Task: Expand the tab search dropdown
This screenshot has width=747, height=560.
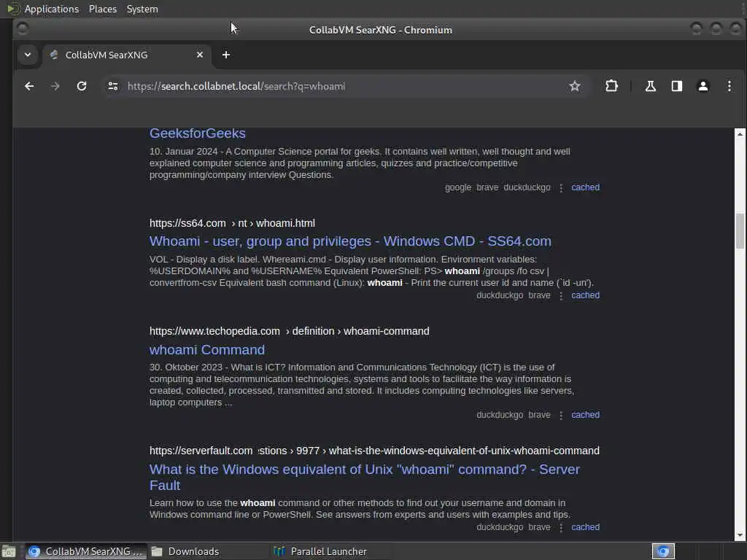Action: pyautogui.click(x=28, y=55)
